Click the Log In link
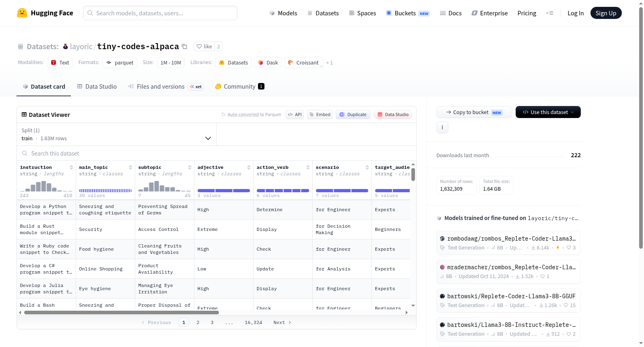The height and width of the screenshot is (347, 644). pyautogui.click(x=576, y=13)
